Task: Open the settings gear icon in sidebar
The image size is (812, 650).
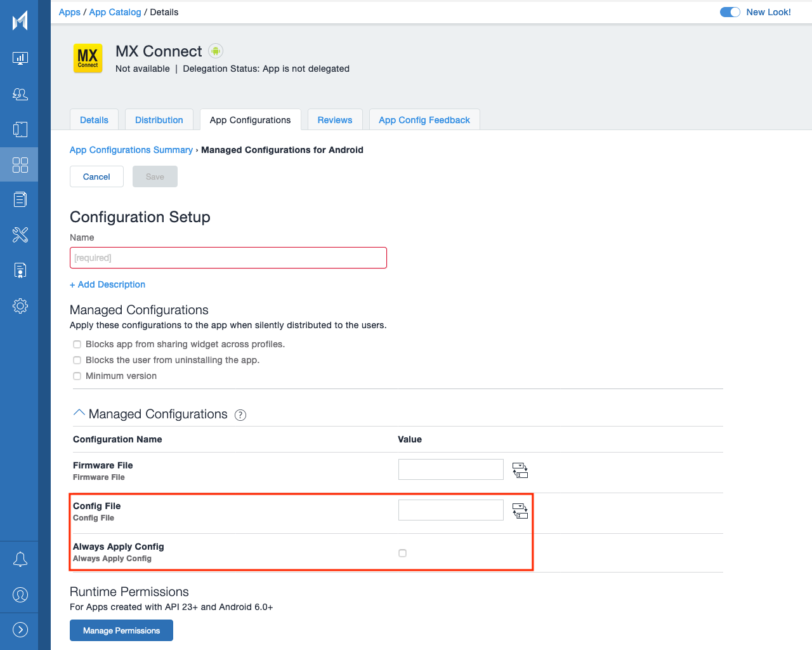Action: coord(20,306)
